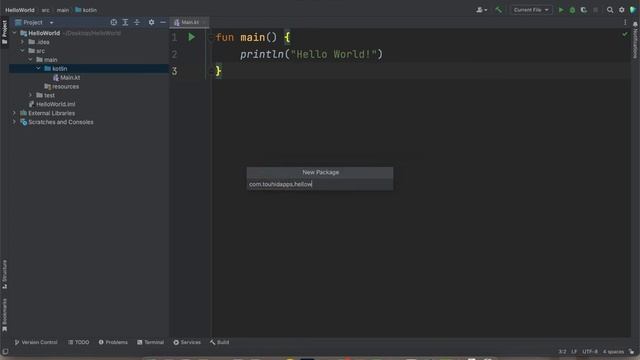The height and width of the screenshot is (360, 640).
Task: Click 4 spaces indent status entry
Action: (613, 351)
